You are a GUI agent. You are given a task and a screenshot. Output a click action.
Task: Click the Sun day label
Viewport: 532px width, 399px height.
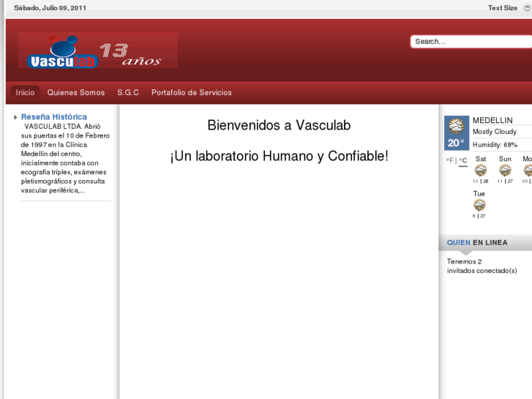(x=505, y=159)
